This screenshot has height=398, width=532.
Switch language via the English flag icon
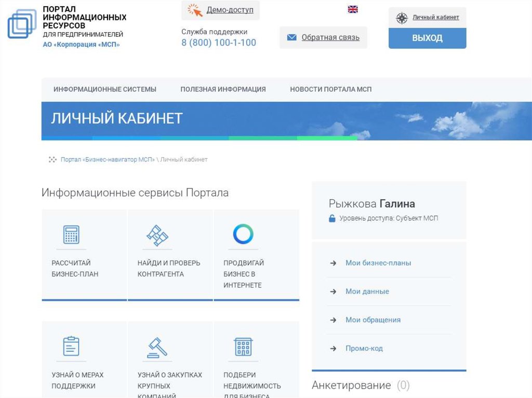coord(353,9)
